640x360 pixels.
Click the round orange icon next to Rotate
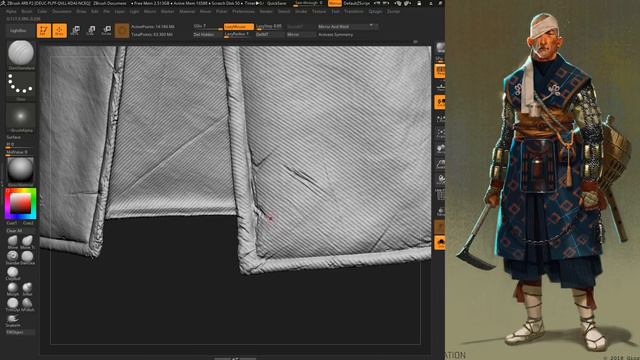(122, 31)
